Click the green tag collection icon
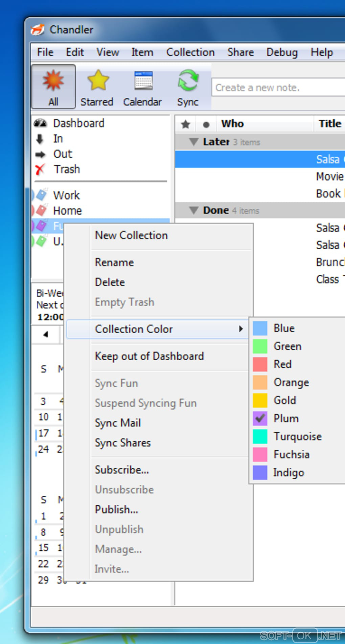Screen dimensions: 345x644 click(41, 241)
